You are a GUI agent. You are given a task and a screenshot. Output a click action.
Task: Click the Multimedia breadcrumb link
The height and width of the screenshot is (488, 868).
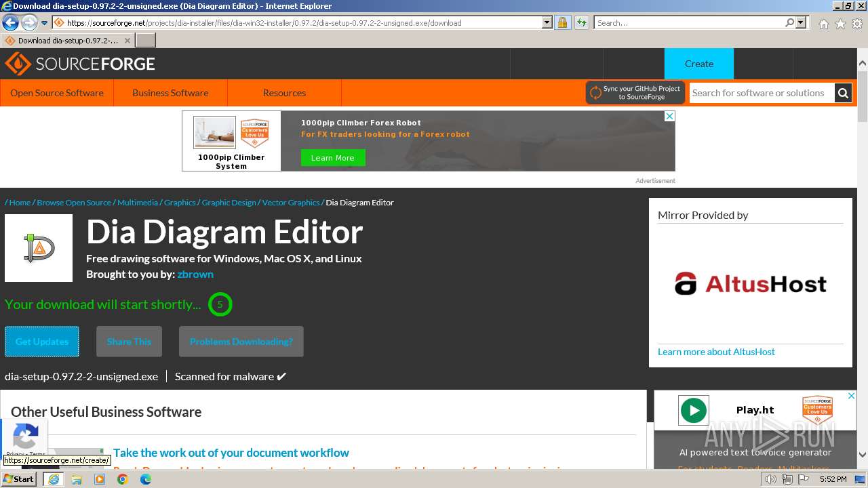[x=138, y=203]
